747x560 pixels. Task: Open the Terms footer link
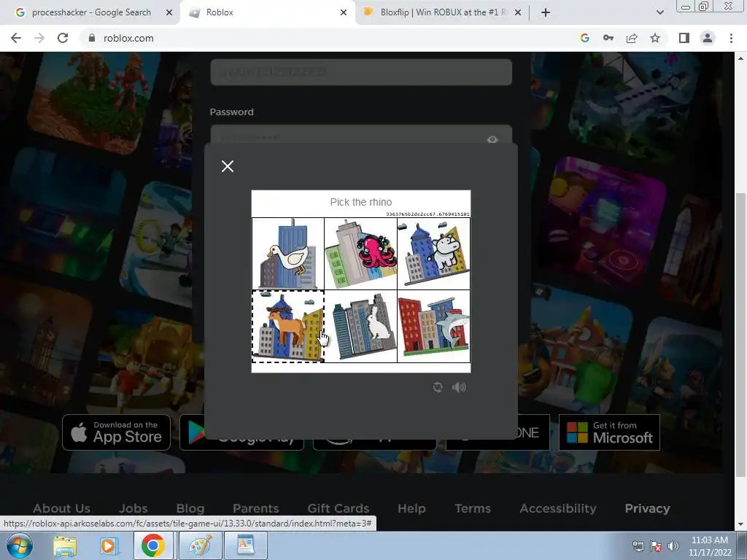pos(473,508)
